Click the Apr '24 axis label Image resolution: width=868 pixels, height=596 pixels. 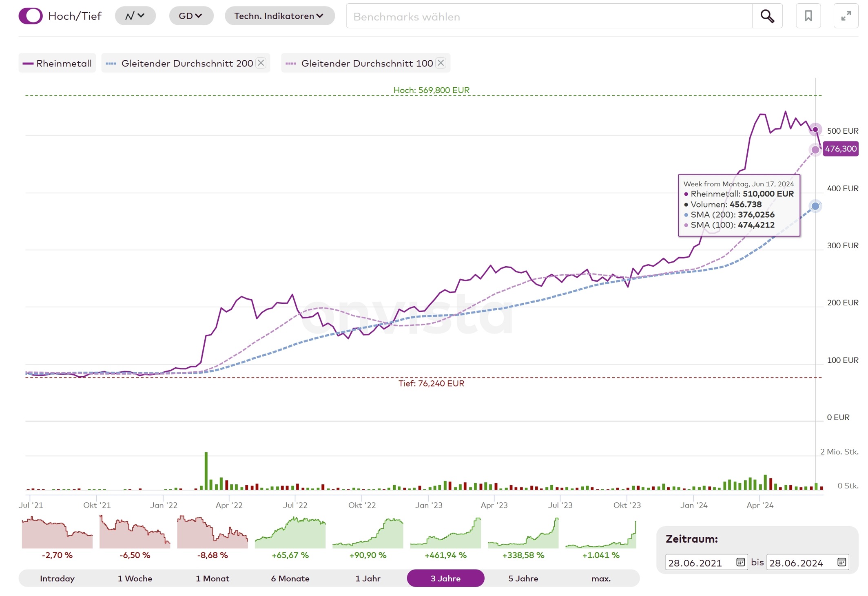pyautogui.click(x=759, y=505)
